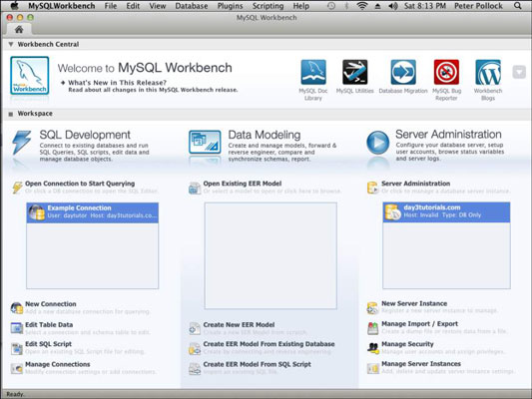Click the Peter Pollock user menu

coord(478,6)
